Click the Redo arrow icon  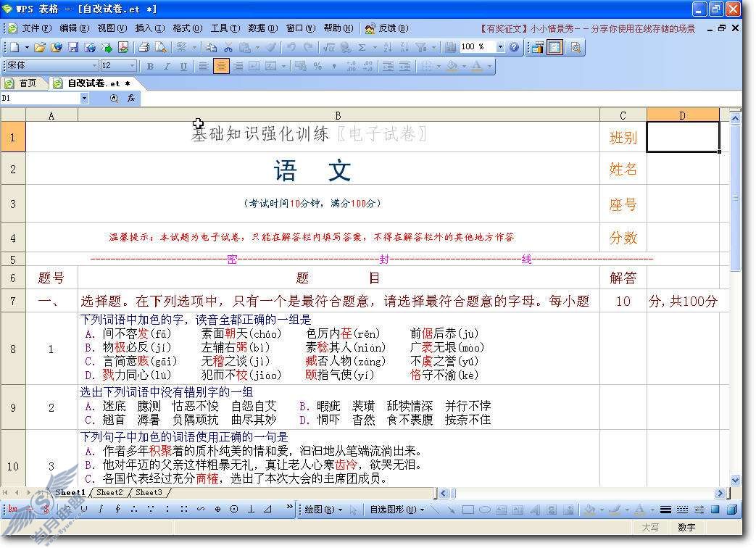(308, 47)
